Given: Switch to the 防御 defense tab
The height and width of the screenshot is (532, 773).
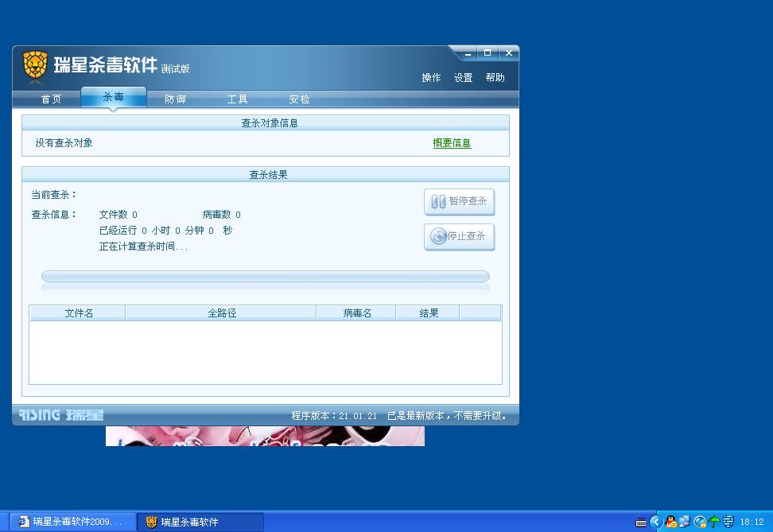Looking at the screenshot, I should pos(175,99).
